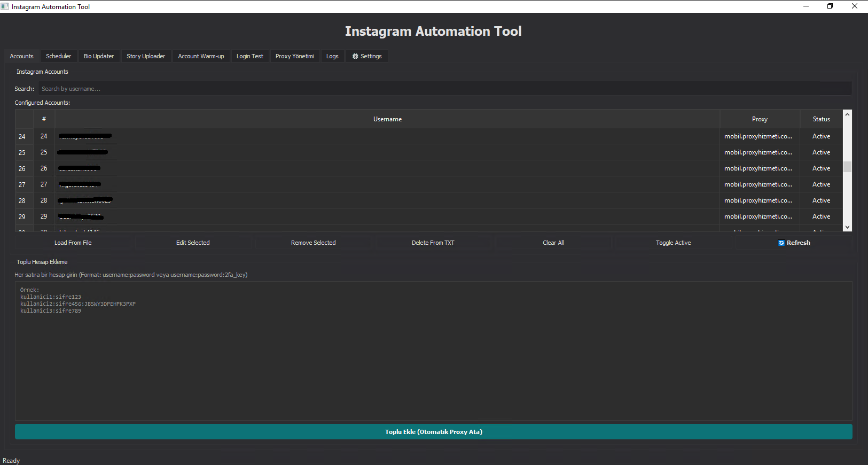The image size is (868, 465).
Task: Open the Account Warm-up tab
Action: click(x=201, y=56)
